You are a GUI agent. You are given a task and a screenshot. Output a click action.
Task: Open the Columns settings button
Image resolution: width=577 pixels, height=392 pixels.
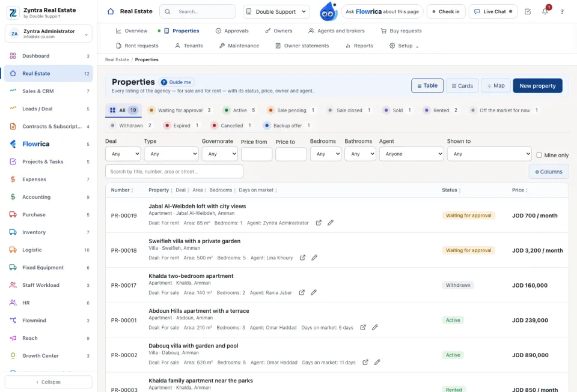(549, 172)
